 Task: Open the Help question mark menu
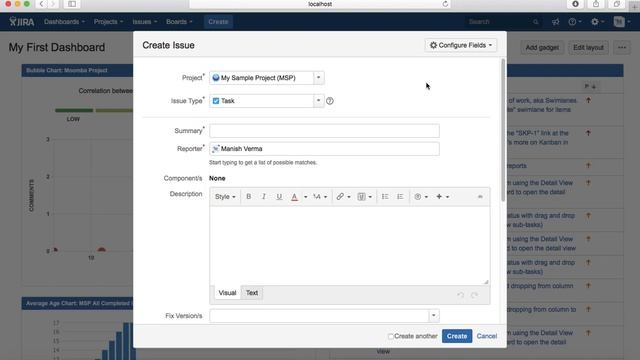point(575,22)
